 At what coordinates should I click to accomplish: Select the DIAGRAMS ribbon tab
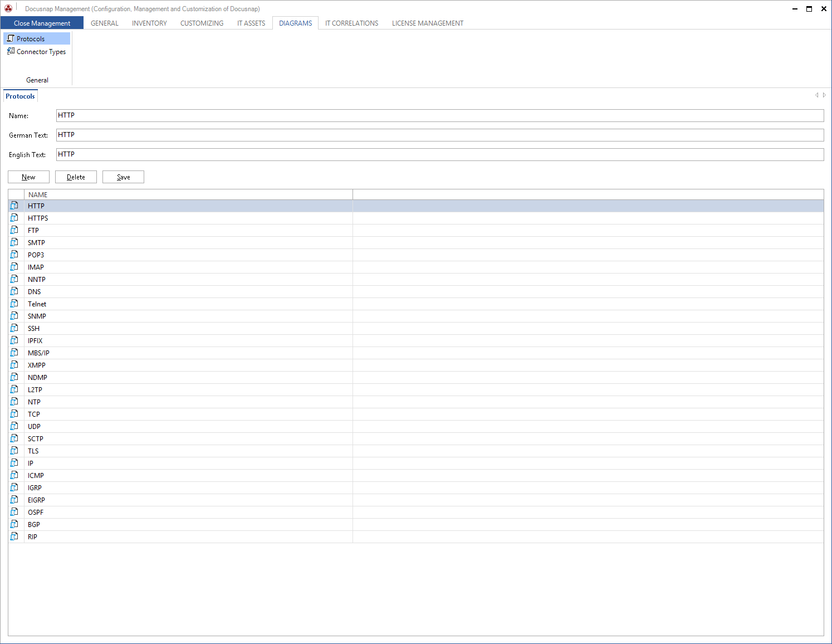pyautogui.click(x=296, y=23)
